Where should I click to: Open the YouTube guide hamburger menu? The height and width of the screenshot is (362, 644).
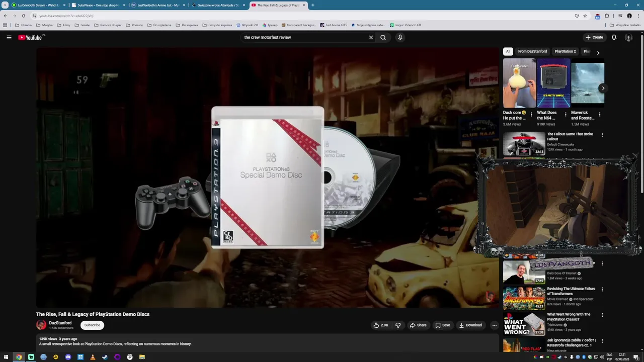[9, 37]
